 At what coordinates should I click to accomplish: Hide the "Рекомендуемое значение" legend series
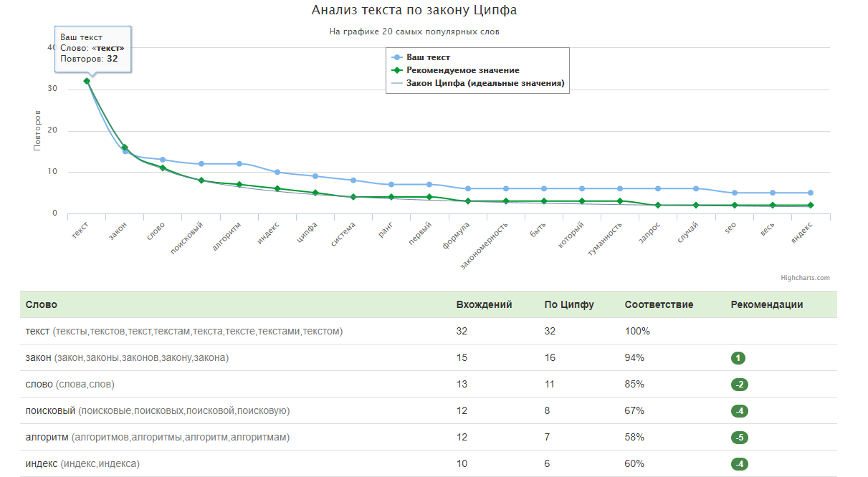[462, 70]
